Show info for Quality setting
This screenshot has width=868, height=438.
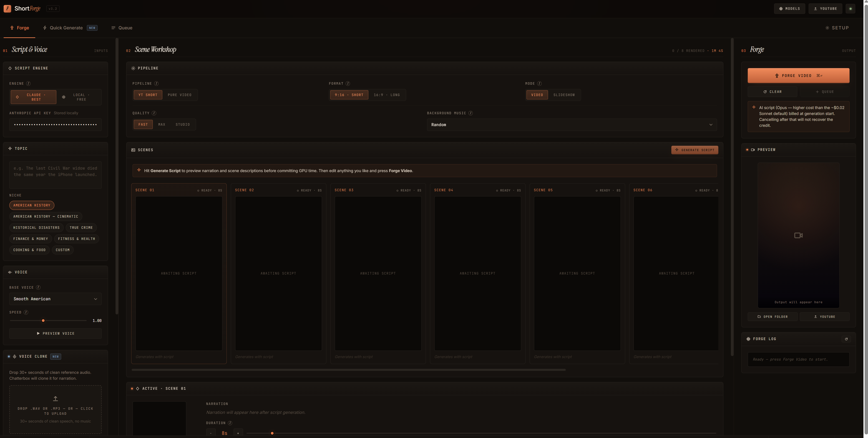154,113
